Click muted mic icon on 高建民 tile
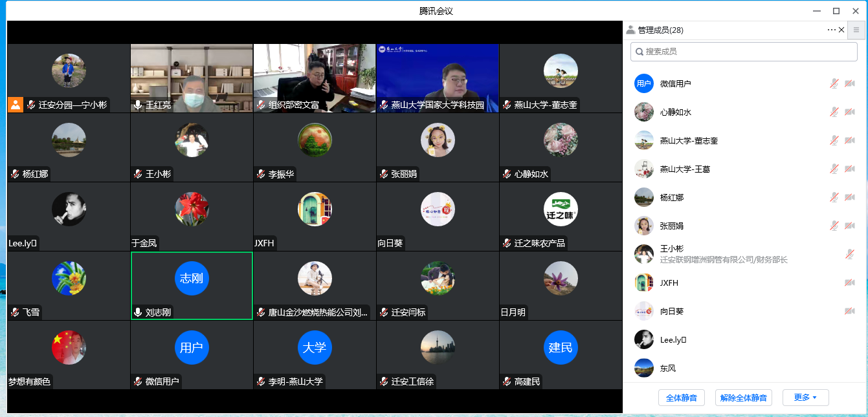Viewport: 868px width, 417px height. click(x=507, y=381)
